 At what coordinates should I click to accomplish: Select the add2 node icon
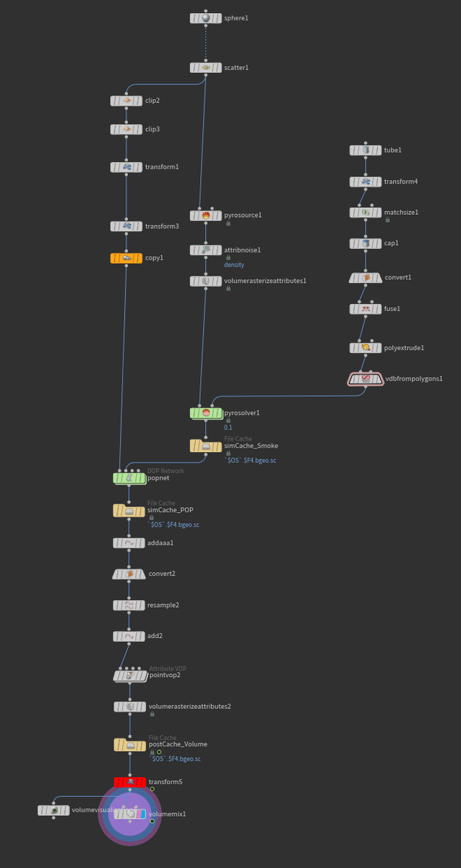(129, 636)
